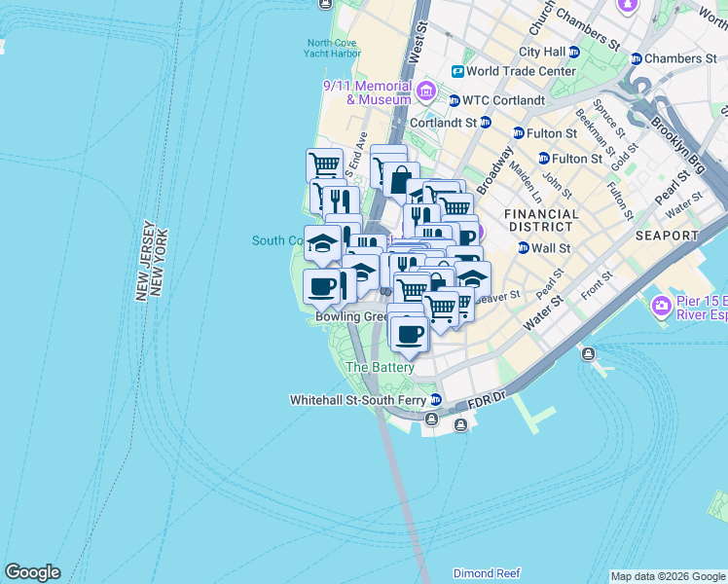The image size is (728, 584).
Task: Select The Battery park label
Action: click(380, 367)
